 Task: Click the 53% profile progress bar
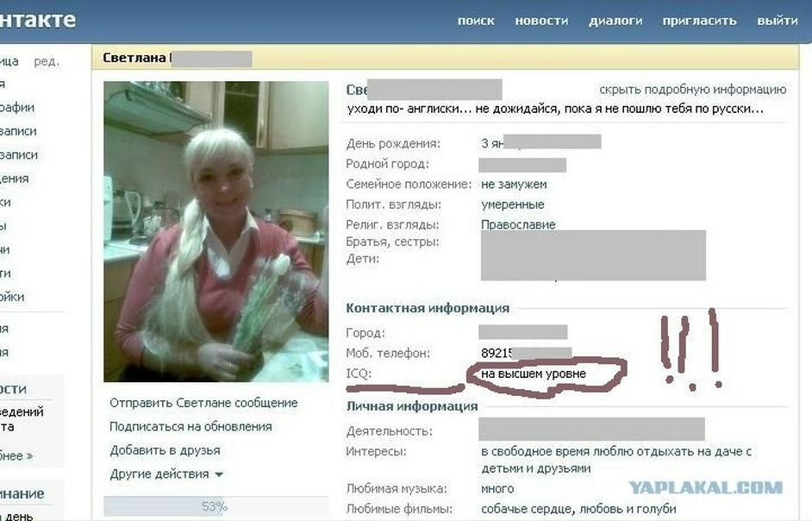coord(215,506)
